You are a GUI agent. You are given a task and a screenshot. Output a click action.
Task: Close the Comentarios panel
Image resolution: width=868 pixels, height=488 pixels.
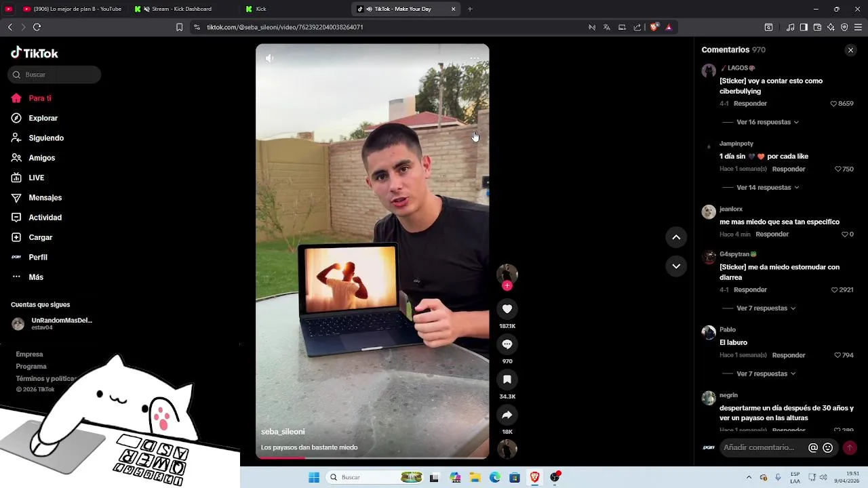(850, 50)
